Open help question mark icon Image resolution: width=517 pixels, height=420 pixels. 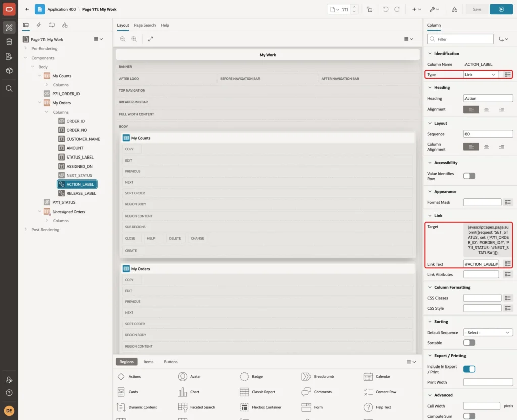[9, 393]
